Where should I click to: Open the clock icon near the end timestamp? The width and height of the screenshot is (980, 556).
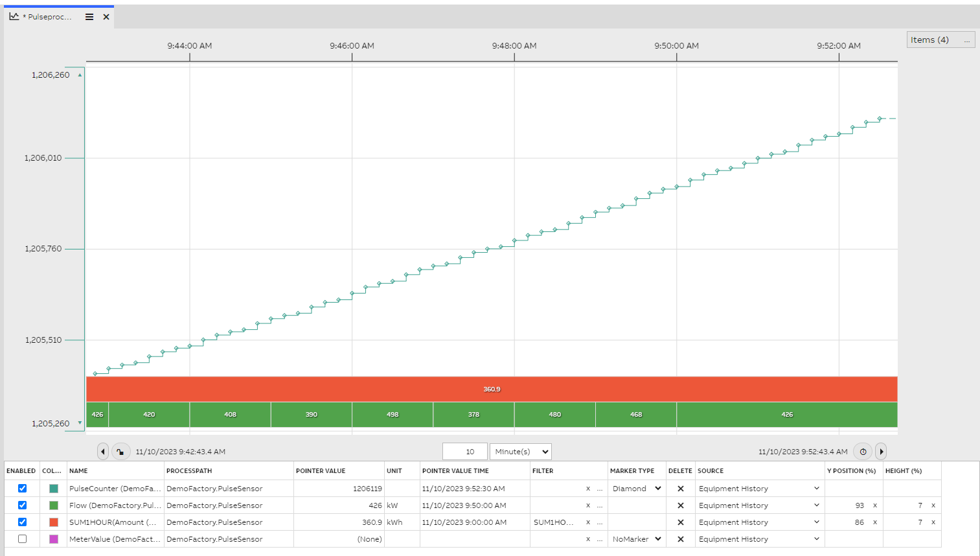tap(863, 451)
